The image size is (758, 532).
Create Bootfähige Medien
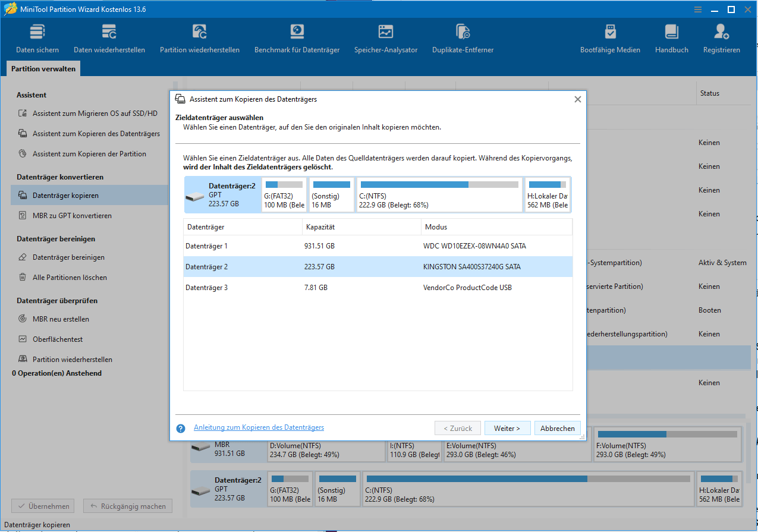(610, 39)
